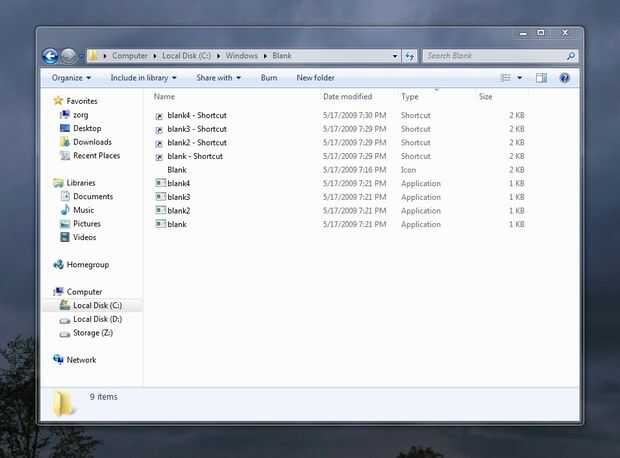The height and width of the screenshot is (458, 620).
Task: Select the blank2 - Shortcut file name
Action: [197, 143]
